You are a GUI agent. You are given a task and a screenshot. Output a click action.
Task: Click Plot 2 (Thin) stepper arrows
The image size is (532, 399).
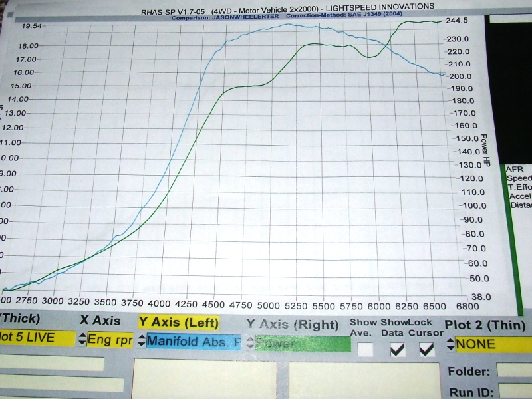[x=451, y=344]
